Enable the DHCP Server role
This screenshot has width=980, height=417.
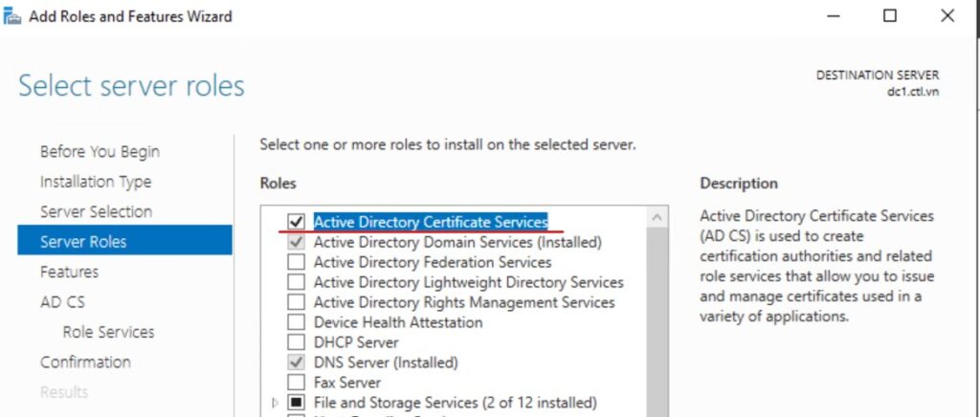[297, 342]
